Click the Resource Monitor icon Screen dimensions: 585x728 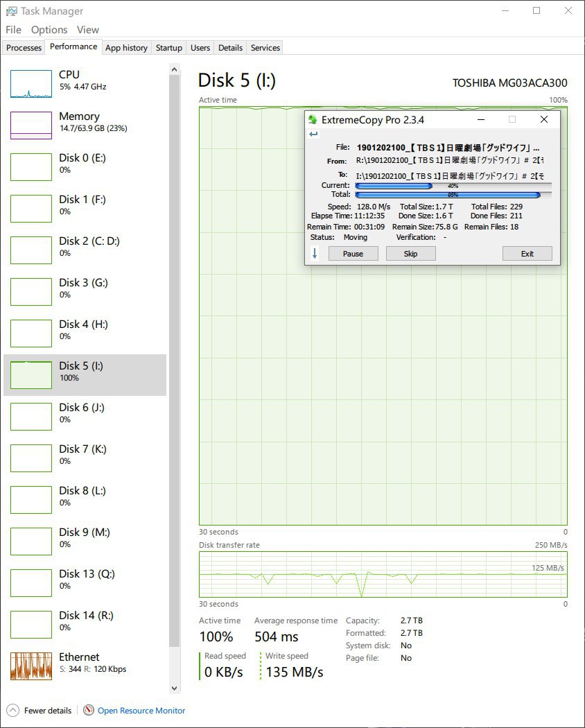pyautogui.click(x=89, y=711)
